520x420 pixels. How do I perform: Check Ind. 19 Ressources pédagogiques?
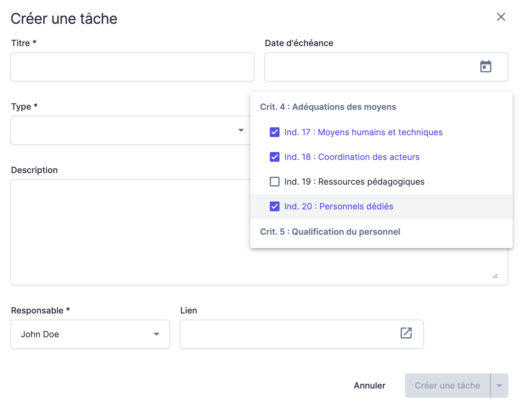(x=275, y=182)
